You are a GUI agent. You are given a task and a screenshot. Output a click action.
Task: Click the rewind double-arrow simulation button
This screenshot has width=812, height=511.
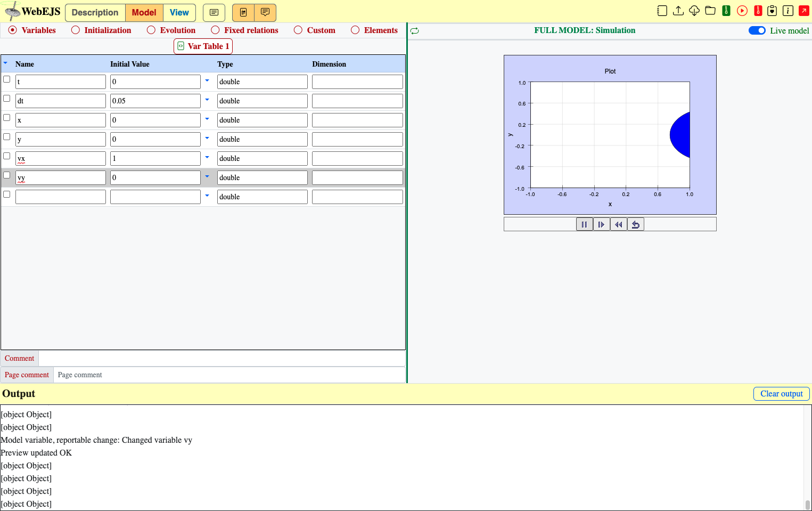(619, 224)
